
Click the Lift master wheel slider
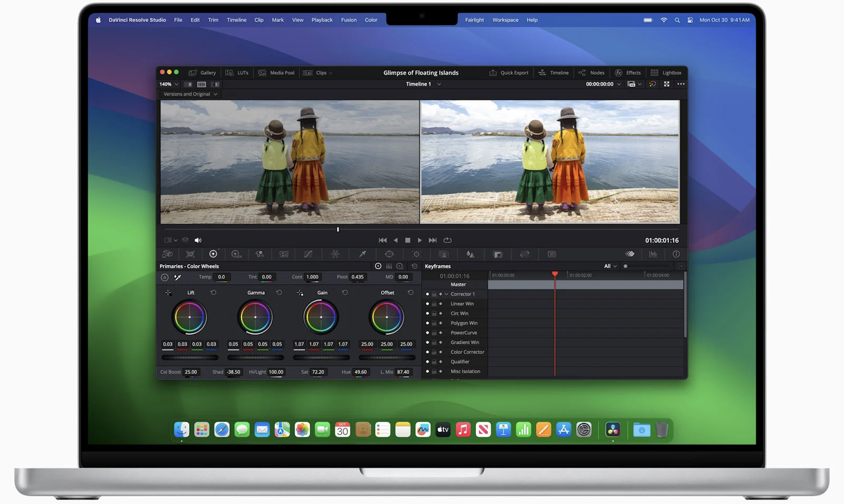tap(190, 358)
